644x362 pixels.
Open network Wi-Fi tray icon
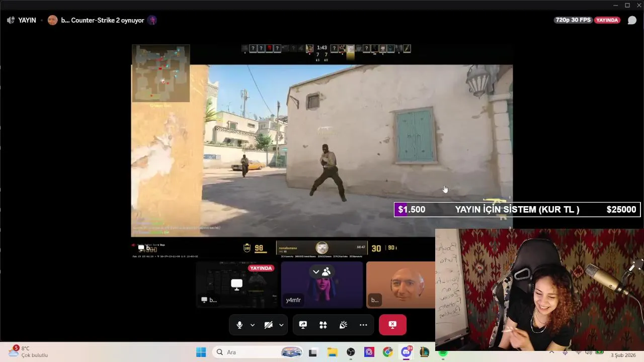pyautogui.click(x=579, y=352)
